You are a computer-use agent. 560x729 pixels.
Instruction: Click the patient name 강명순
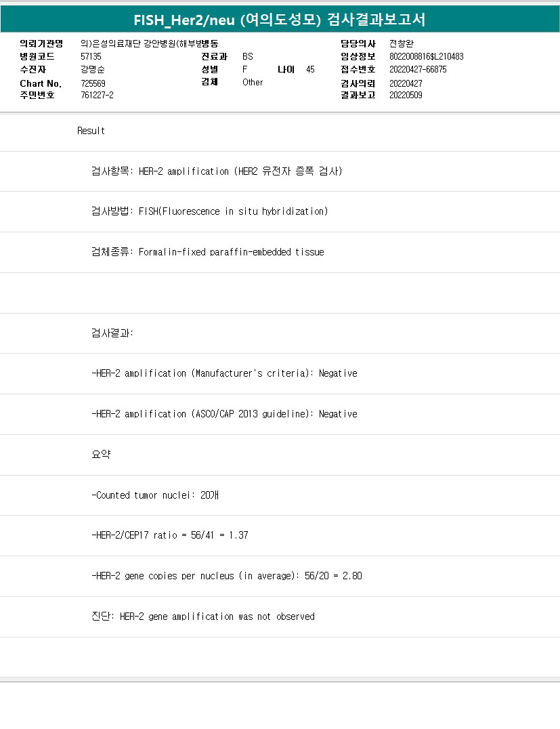coord(92,69)
